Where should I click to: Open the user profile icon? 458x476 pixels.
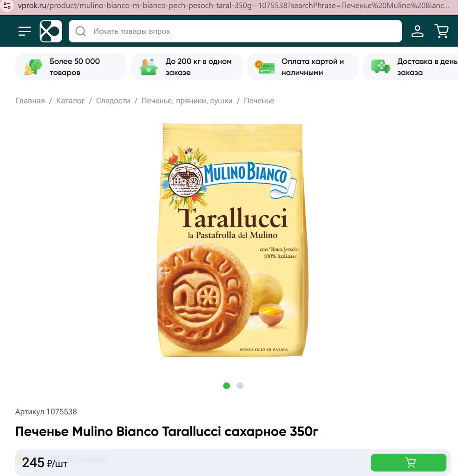tap(418, 31)
